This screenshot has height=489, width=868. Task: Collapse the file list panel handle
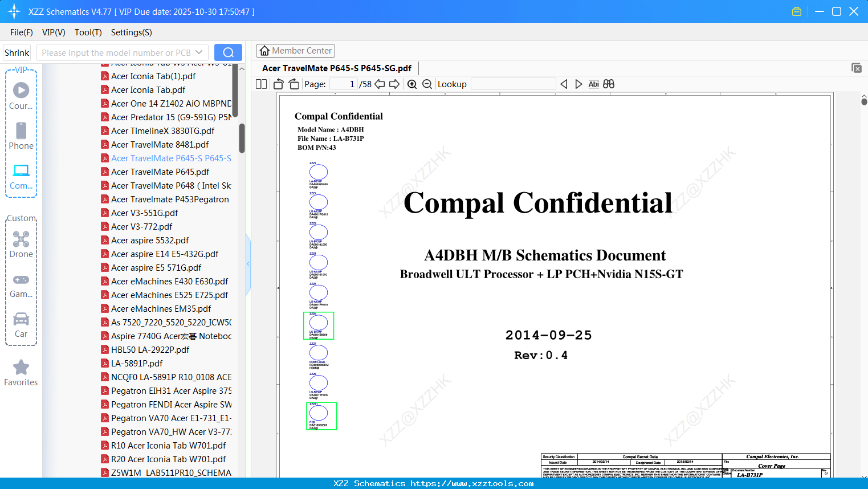248,264
